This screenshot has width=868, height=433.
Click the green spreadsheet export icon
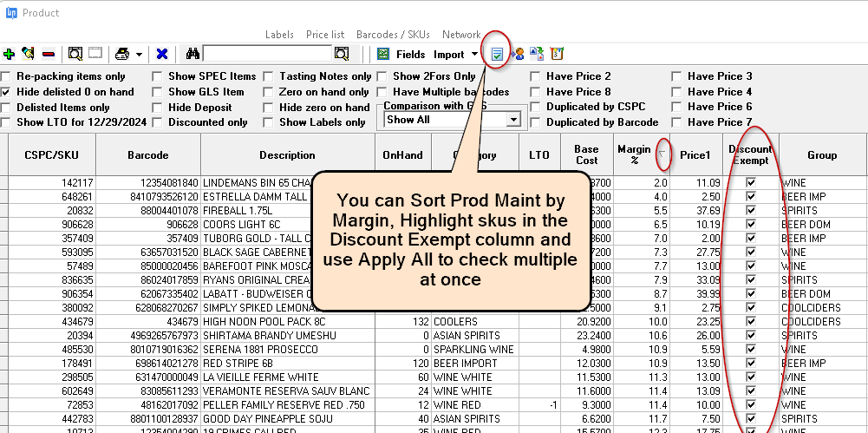tap(383, 55)
